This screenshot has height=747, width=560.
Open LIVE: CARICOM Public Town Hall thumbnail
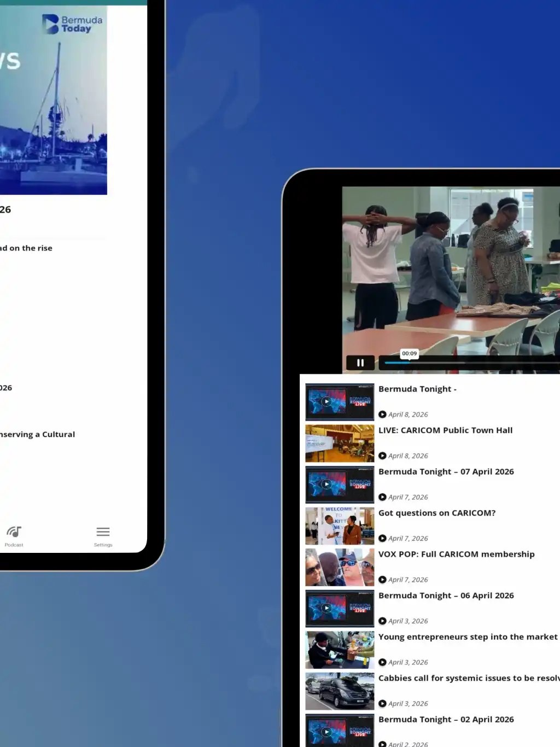pos(340,443)
